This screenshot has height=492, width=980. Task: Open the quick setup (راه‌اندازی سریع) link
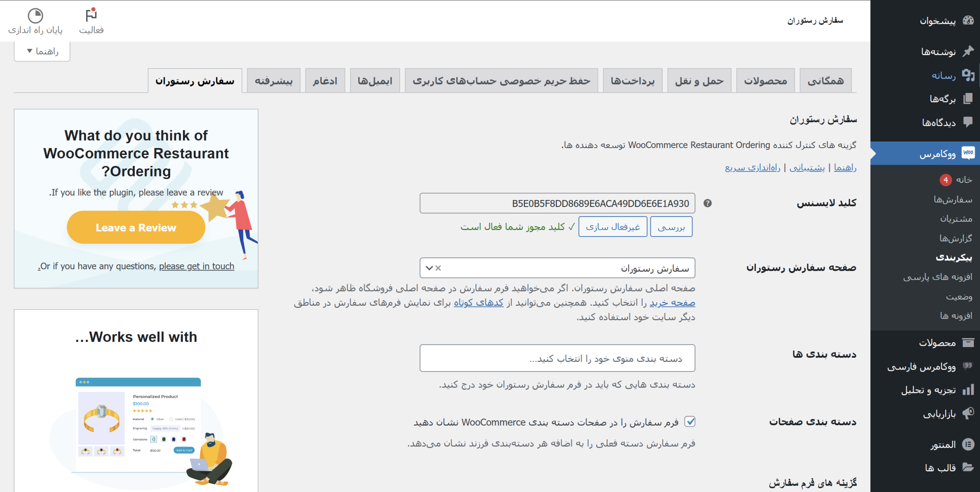752,168
